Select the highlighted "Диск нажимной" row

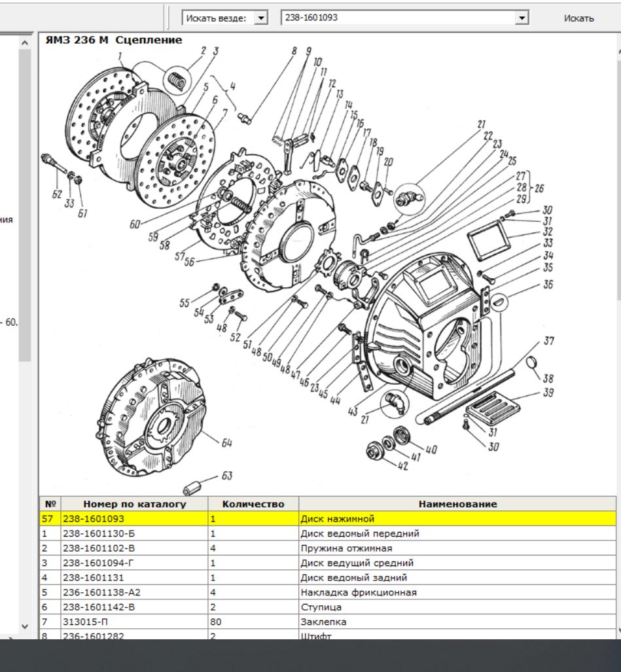[x=337, y=519]
